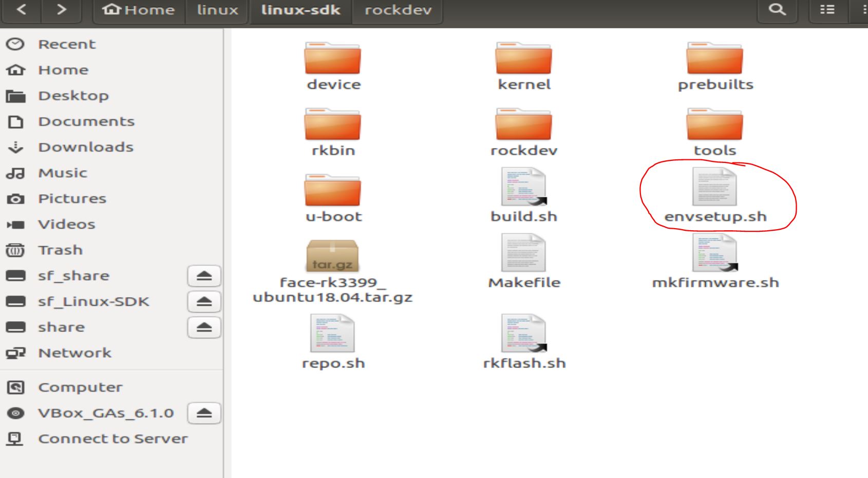Viewport: 868px width, 478px height.
Task: Eject the share mount
Action: point(204,327)
